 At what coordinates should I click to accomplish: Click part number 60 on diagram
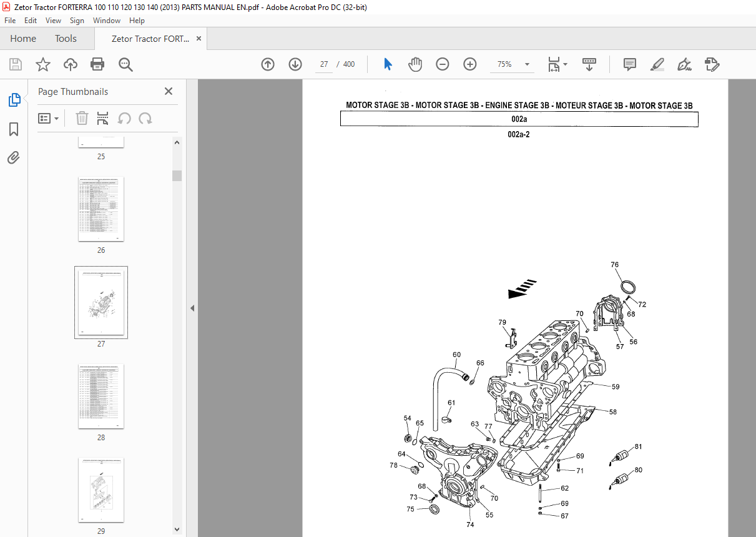tap(456, 355)
